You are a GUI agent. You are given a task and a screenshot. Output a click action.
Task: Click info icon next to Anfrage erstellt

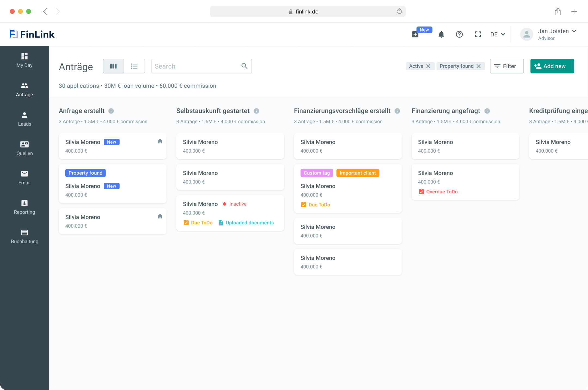[111, 111]
